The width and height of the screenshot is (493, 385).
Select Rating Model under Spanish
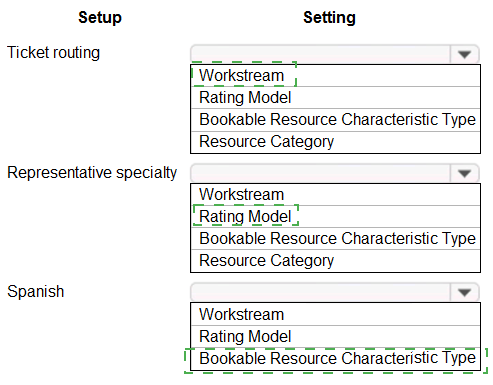click(x=335, y=337)
